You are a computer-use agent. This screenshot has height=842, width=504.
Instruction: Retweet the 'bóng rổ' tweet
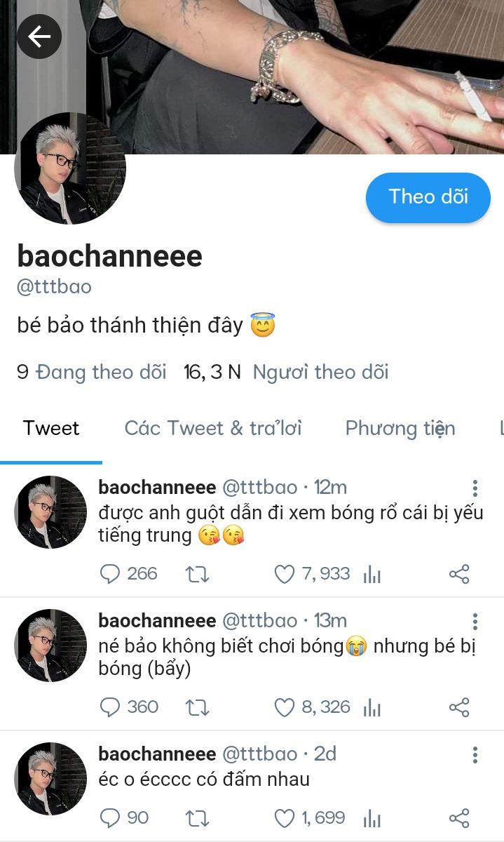coord(197,575)
